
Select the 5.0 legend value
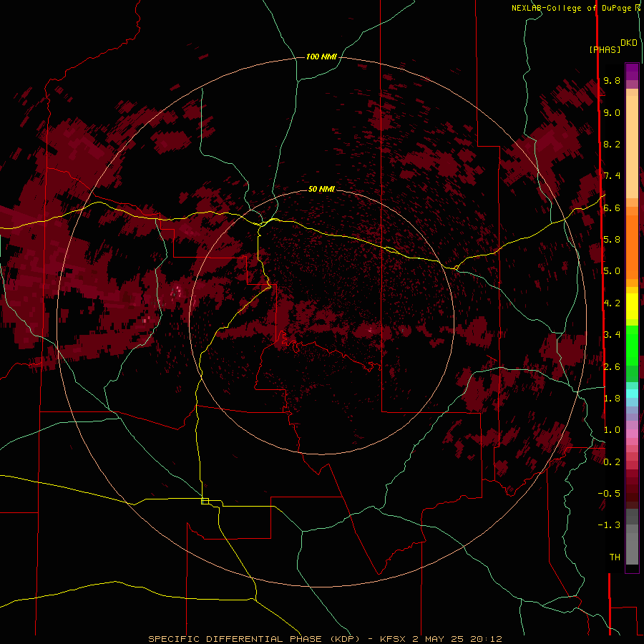[x=612, y=271]
